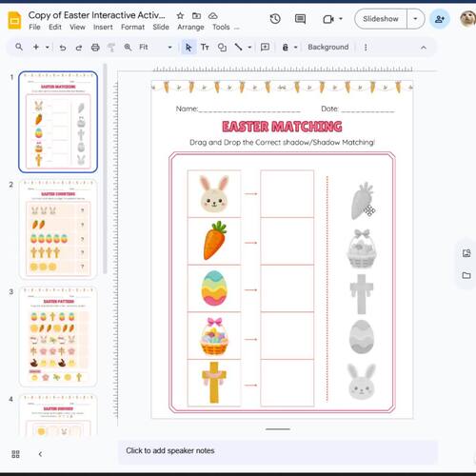Open the side panel image-search icon

[x=466, y=253]
